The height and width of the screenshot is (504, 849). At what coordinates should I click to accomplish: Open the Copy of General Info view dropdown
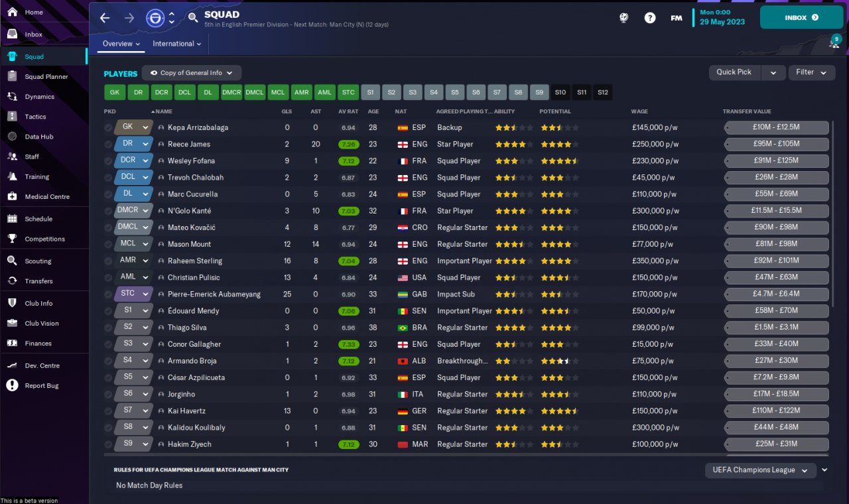click(192, 73)
